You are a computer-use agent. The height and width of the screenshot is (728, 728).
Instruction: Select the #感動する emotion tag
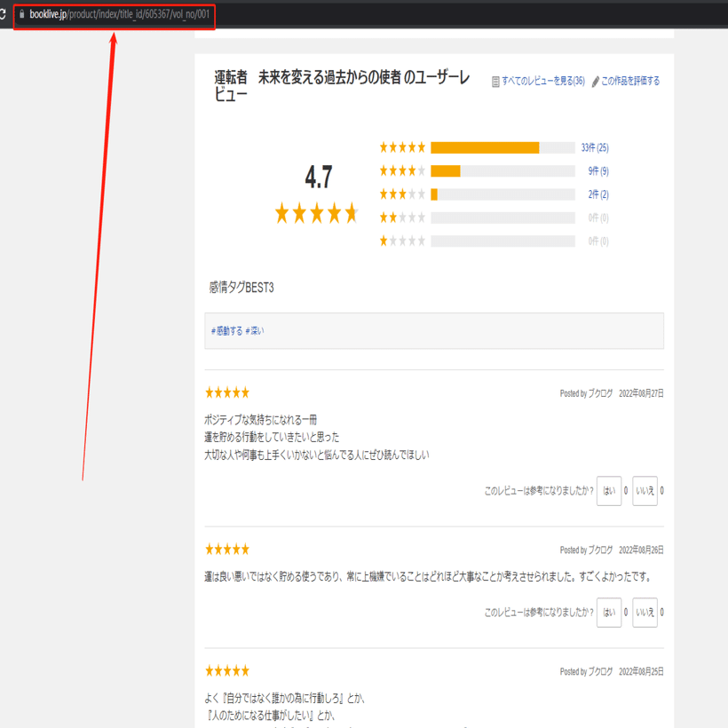click(226, 330)
